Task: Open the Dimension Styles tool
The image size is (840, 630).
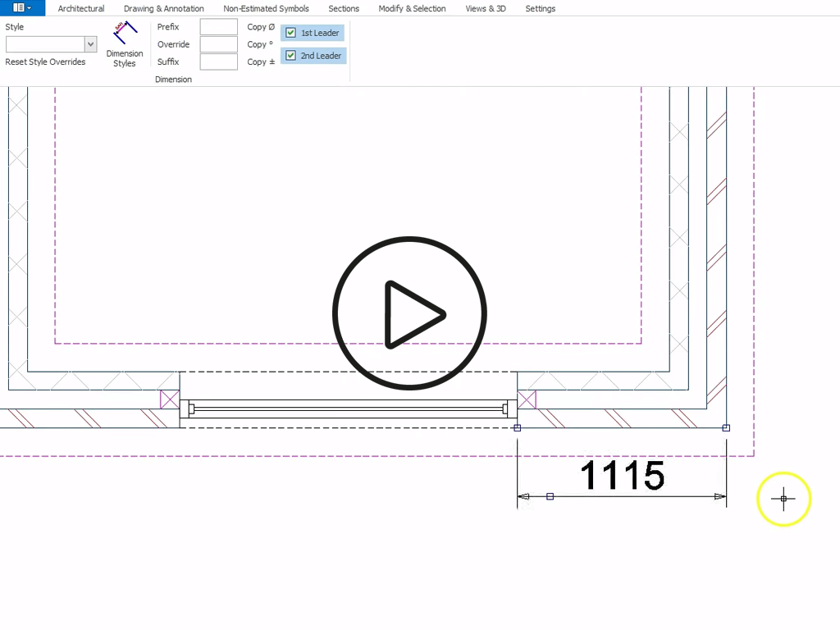Action: 125,44
